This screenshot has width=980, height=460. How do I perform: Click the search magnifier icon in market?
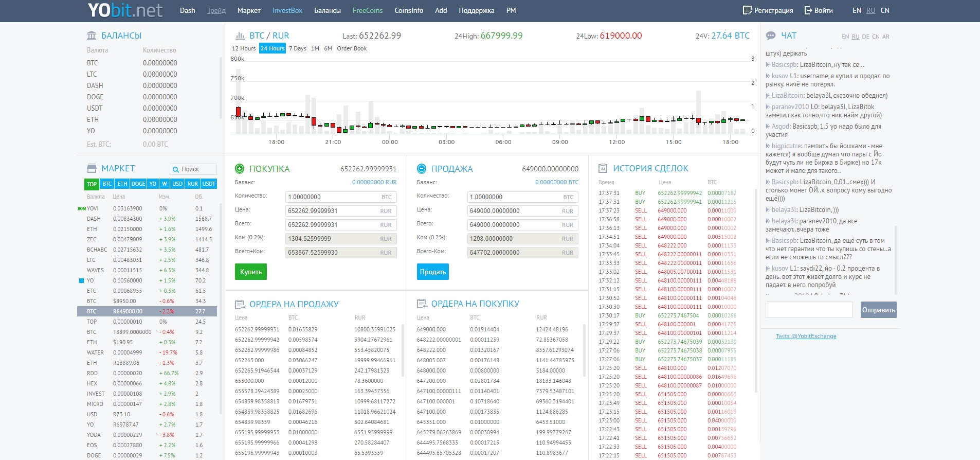(x=176, y=169)
